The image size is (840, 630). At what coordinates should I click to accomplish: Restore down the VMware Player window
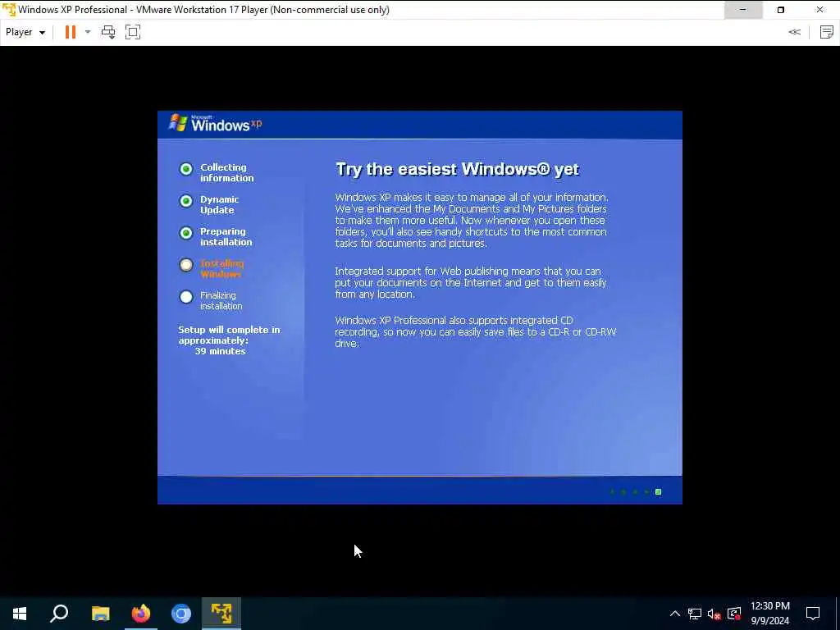pos(781,10)
